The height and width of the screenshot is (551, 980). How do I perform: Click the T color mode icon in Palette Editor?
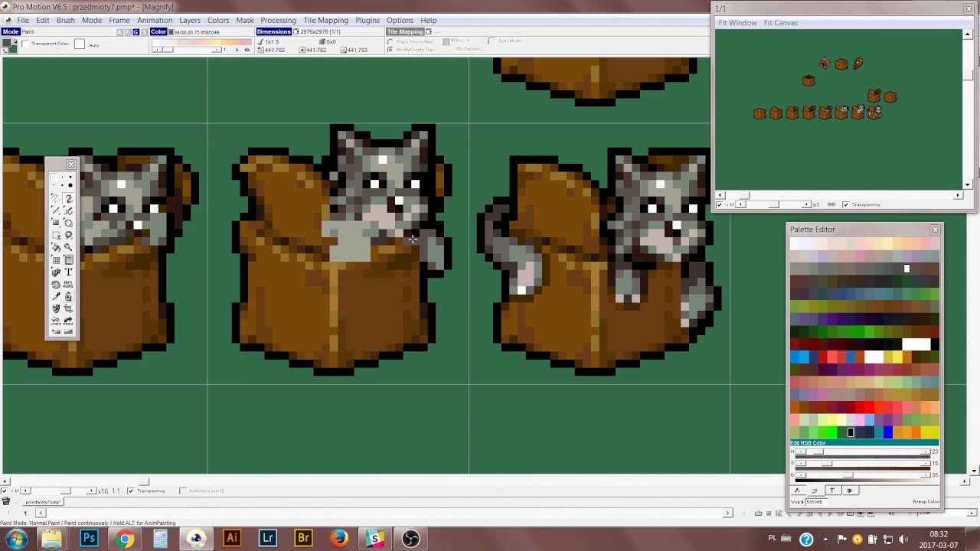[833, 491]
